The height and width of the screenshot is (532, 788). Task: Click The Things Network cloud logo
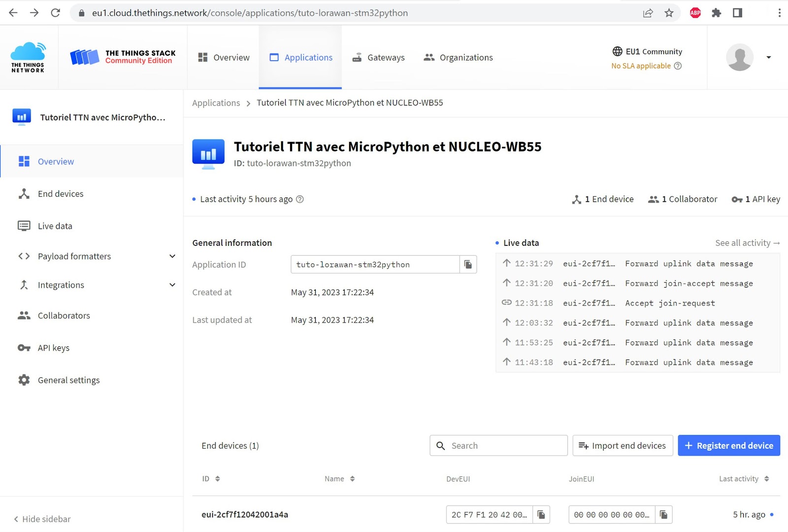tap(28, 58)
